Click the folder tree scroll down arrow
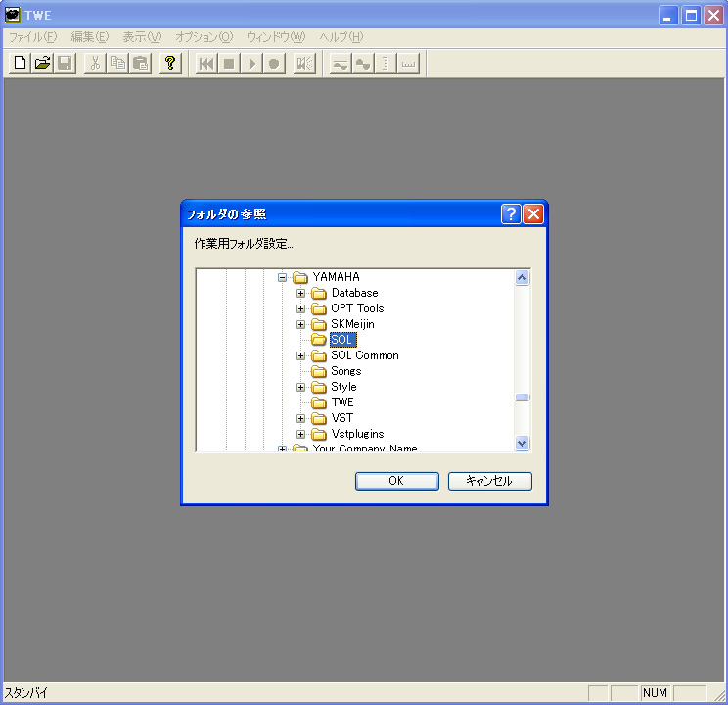The height and width of the screenshot is (705, 728). pyautogui.click(x=522, y=443)
